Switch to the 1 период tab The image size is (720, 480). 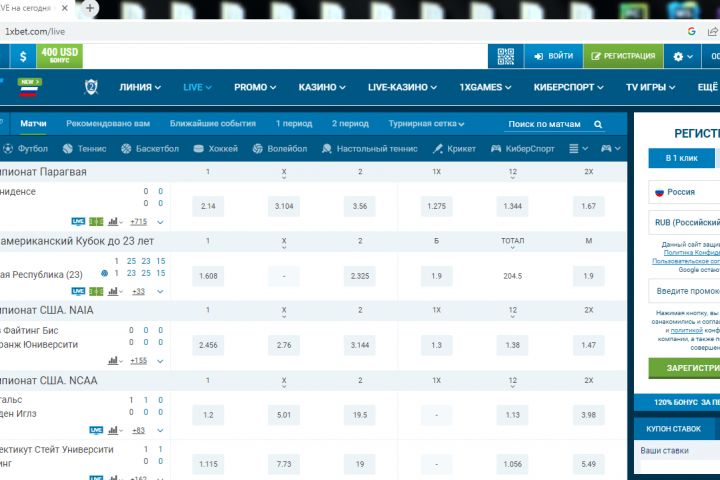294,124
